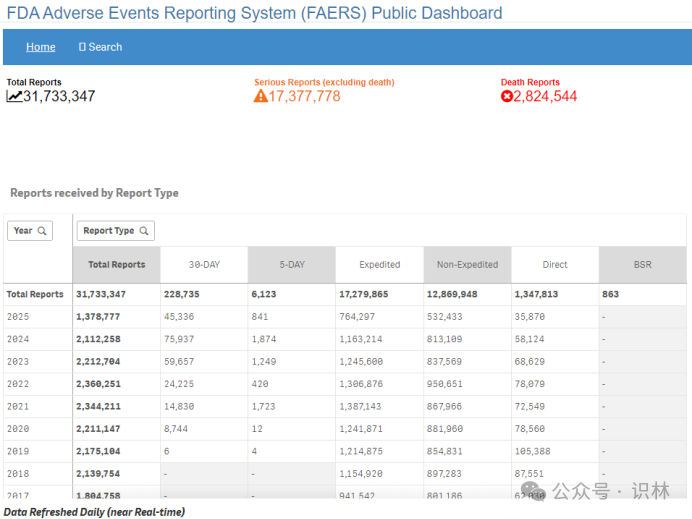The height and width of the screenshot is (519, 692).
Task: Click the Serious Reports count 17,377,778
Action: pyautogui.click(x=305, y=96)
